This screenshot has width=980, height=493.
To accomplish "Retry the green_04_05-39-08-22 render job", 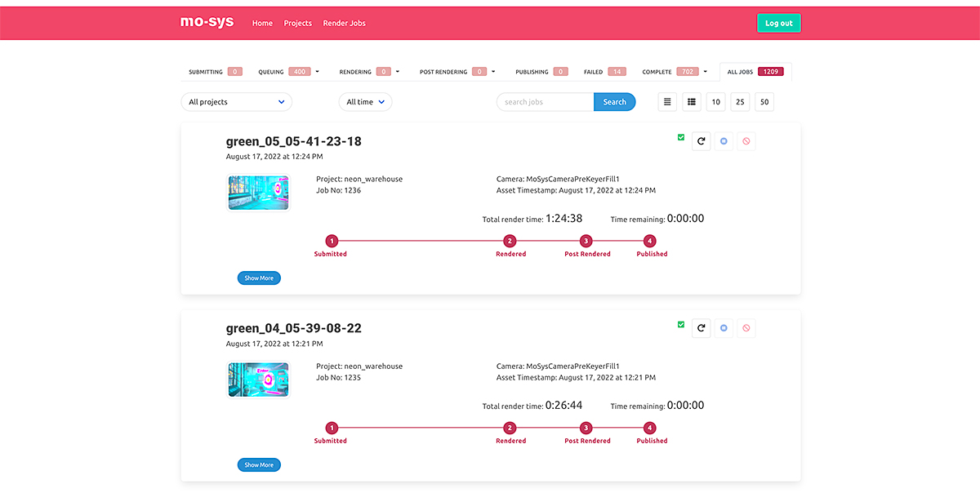I will pos(701,328).
